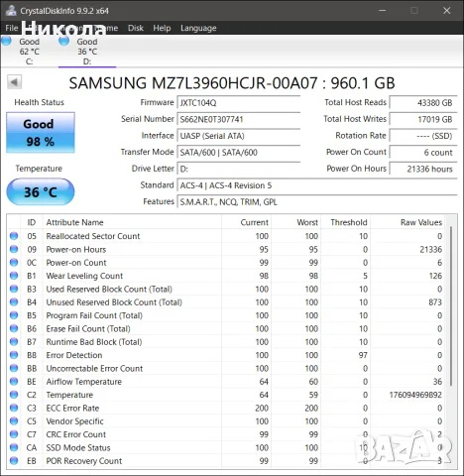Click the blue status orb for drive C:
The image size is (464, 476).
(6, 41)
